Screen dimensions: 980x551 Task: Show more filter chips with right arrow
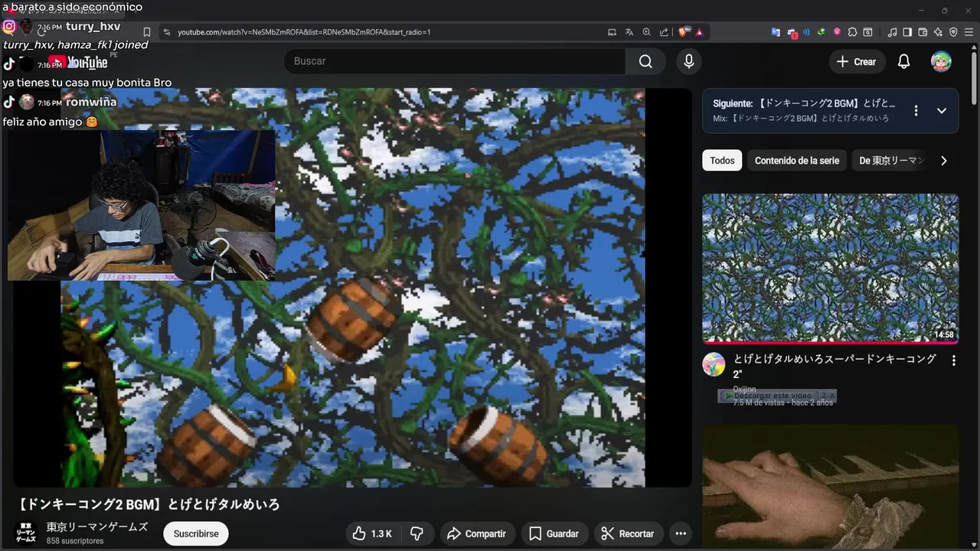pyautogui.click(x=944, y=161)
